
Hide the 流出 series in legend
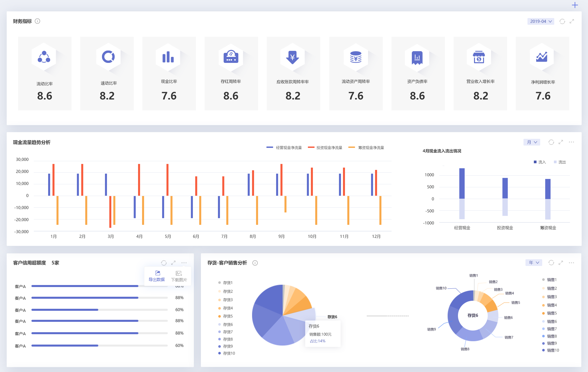[x=560, y=162]
